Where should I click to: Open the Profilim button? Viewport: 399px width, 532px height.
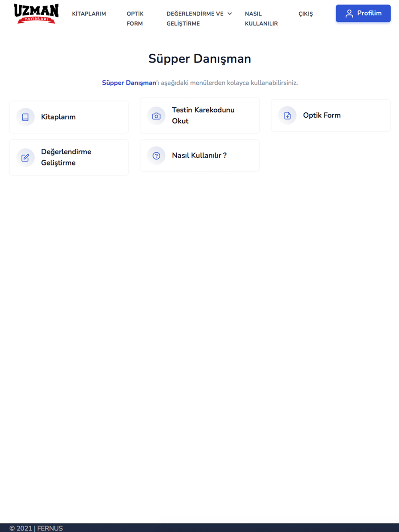[x=363, y=14]
